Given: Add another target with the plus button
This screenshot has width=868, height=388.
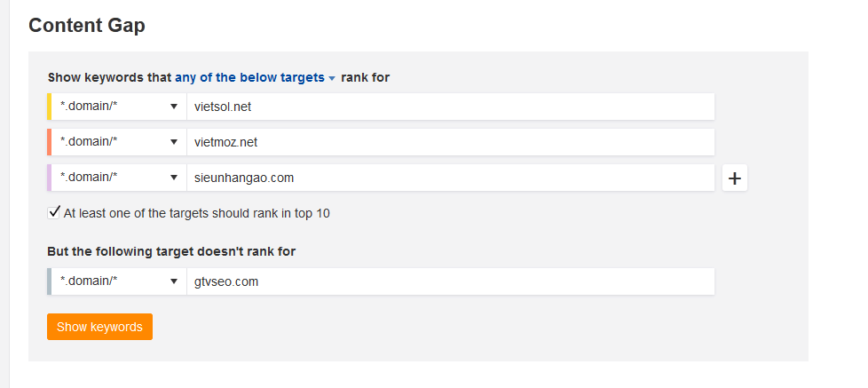Looking at the screenshot, I should [x=734, y=178].
